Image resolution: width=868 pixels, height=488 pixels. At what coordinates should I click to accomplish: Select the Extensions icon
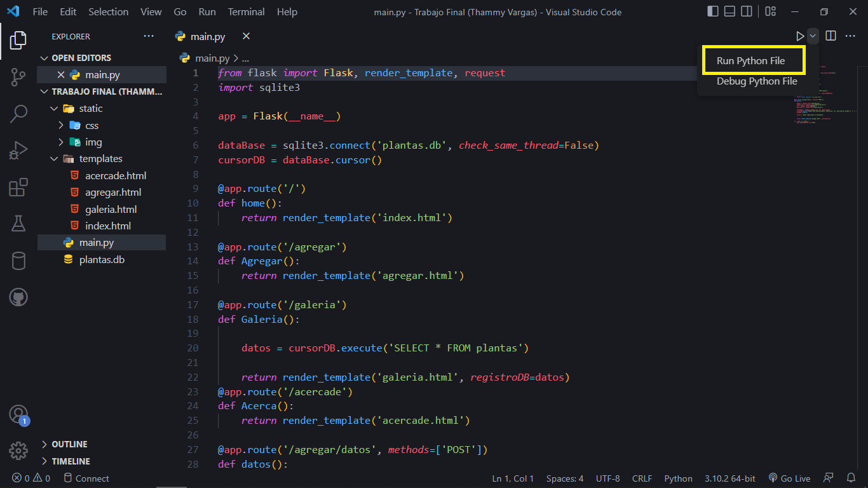point(18,187)
